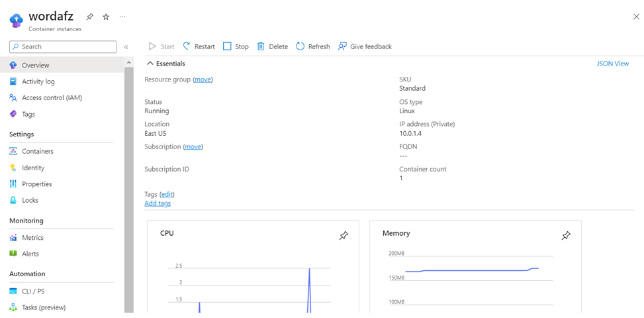Screen dimensions: 644x318
Task: Open the more options ellipsis menu
Action: click(122, 17)
